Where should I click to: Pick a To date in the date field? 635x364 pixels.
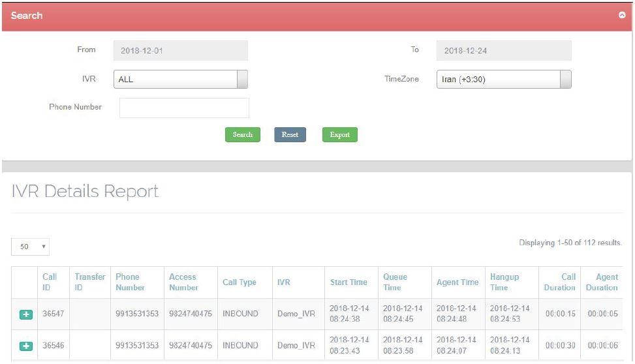(x=503, y=50)
